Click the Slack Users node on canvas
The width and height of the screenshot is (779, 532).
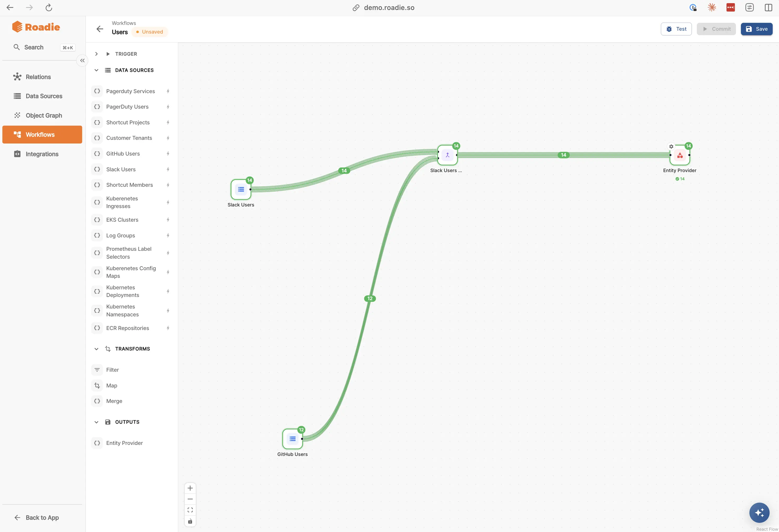(x=241, y=190)
